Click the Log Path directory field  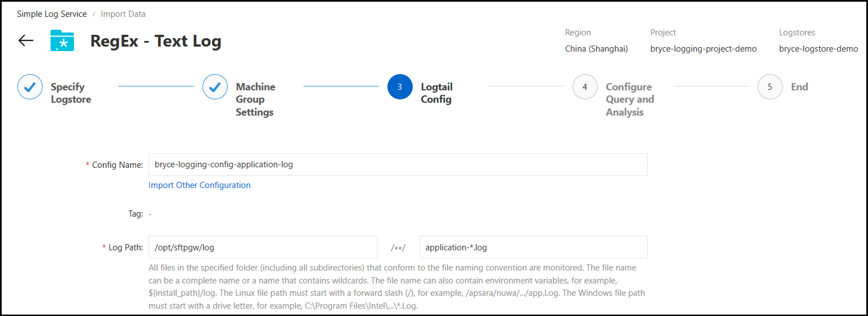coord(262,247)
